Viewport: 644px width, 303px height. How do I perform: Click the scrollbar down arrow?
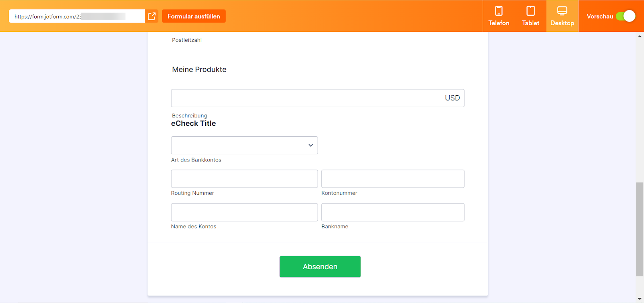tap(640, 299)
